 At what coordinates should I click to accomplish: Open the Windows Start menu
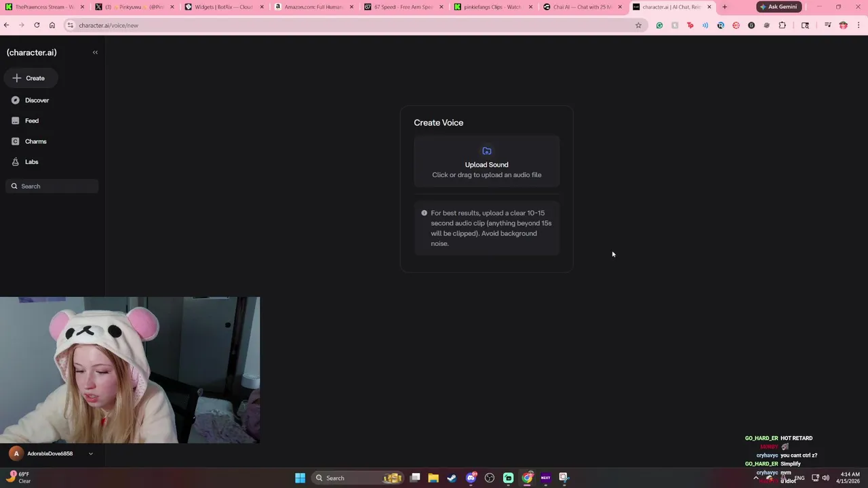[x=300, y=478]
